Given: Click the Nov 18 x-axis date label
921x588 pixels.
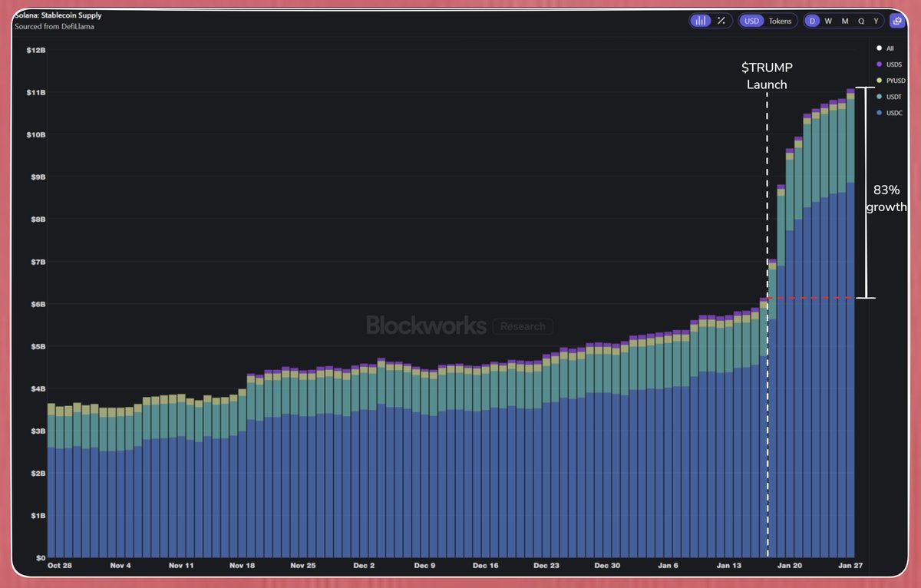Looking at the screenshot, I should [x=242, y=566].
